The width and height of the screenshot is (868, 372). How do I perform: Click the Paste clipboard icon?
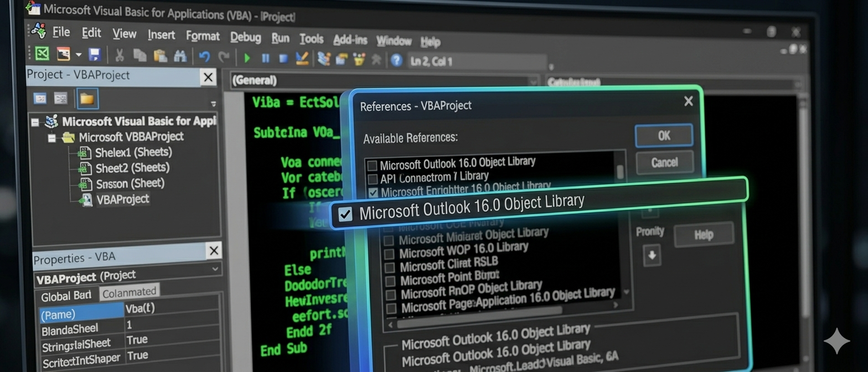tap(160, 55)
